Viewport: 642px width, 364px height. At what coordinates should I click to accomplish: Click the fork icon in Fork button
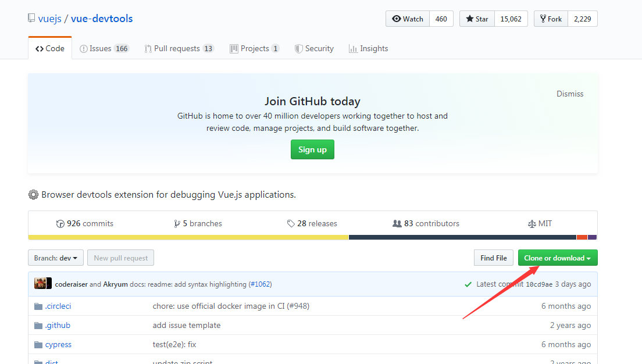543,19
